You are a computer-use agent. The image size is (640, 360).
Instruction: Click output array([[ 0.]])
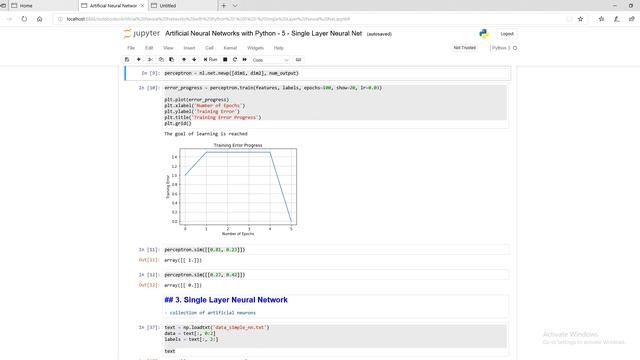point(183,285)
